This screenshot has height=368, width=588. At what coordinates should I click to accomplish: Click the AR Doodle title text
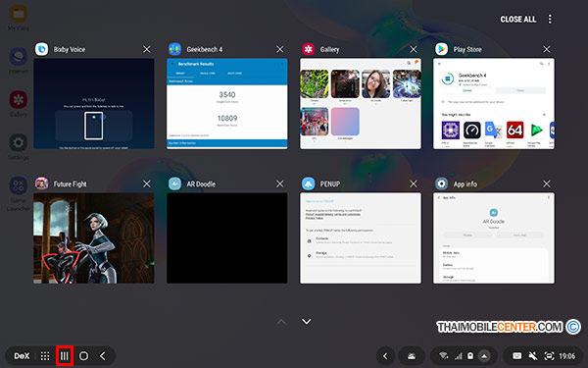click(201, 184)
